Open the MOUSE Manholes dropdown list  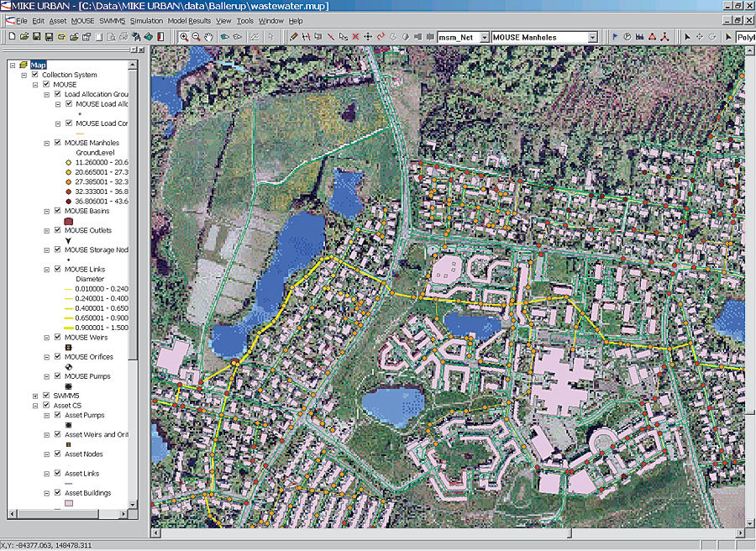[592, 37]
